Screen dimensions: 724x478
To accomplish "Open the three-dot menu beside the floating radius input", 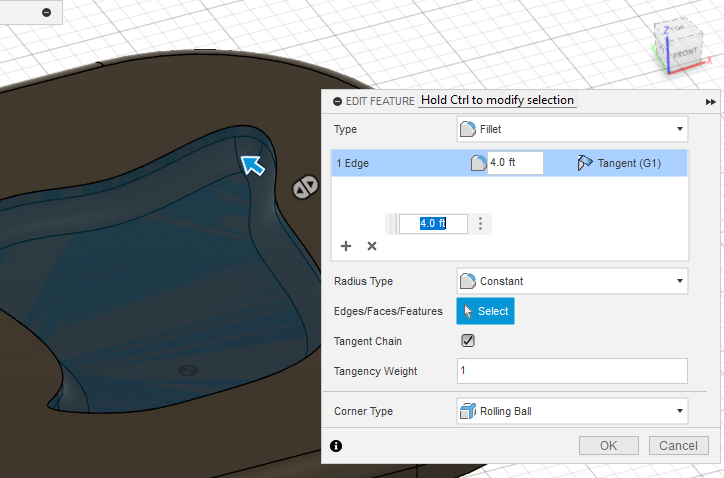I will coord(480,224).
